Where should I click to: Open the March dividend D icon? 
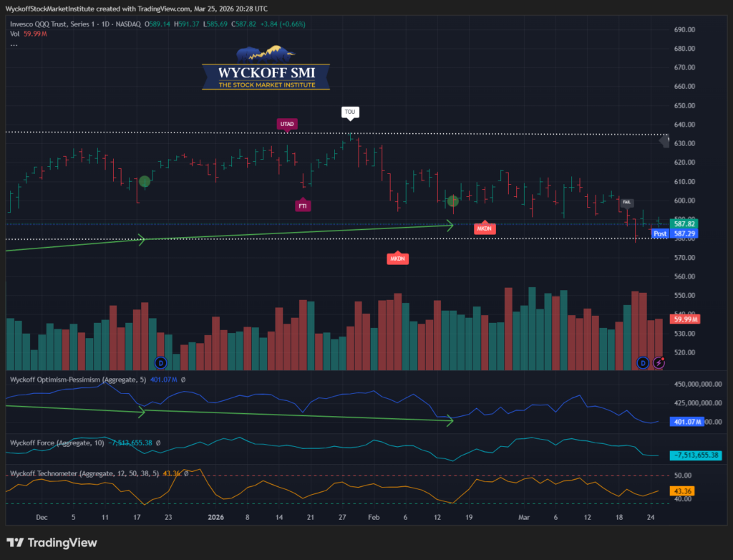coord(643,362)
